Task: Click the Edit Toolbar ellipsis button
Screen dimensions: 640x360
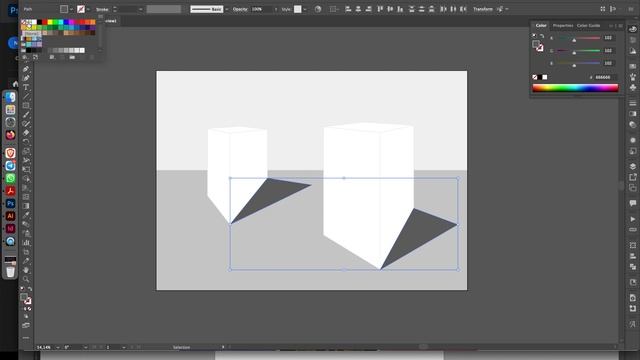Action: (26, 338)
